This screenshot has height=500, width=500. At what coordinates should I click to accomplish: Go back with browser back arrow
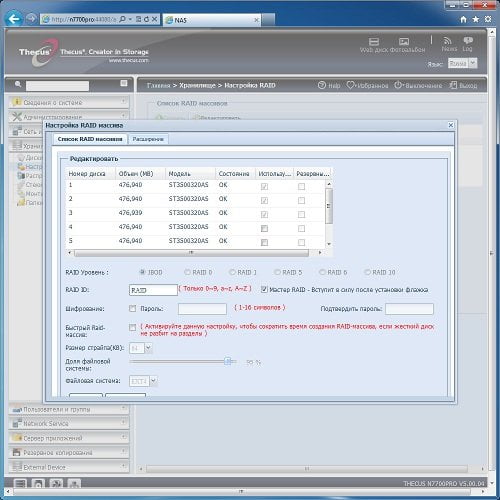click(x=14, y=19)
